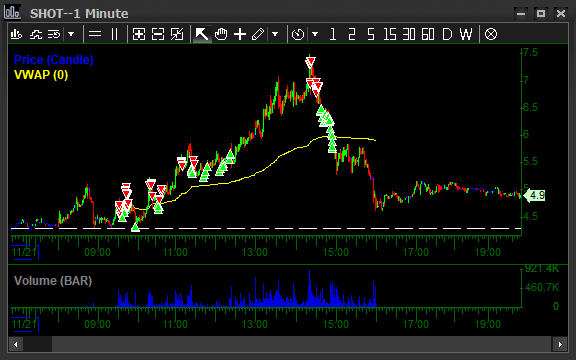This screenshot has width=576, height=360.
Task: Click the SHOT--1 Minute window title
Action: coord(79,14)
